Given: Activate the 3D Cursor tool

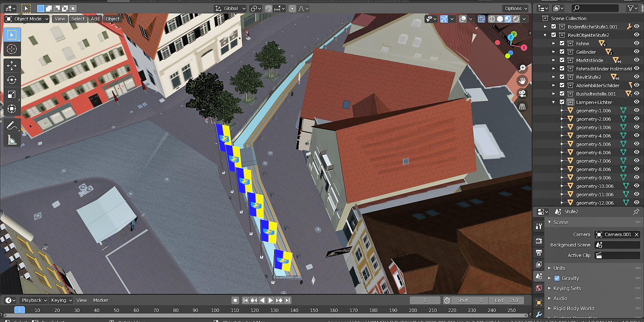Looking at the screenshot, I should pos(12,49).
